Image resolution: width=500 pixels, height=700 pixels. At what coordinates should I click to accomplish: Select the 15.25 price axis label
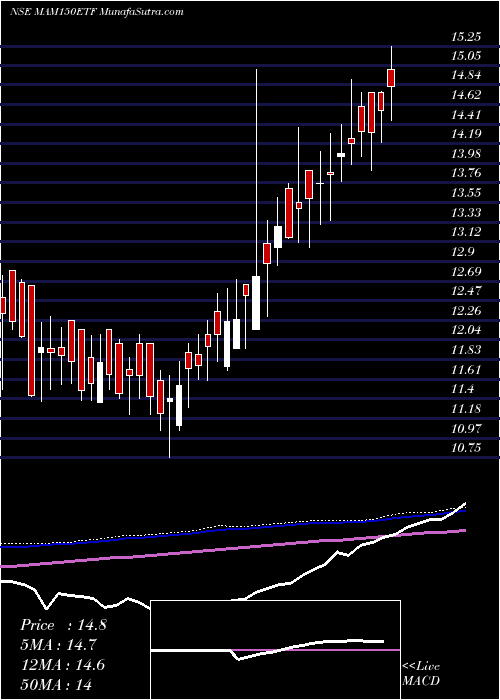point(467,37)
